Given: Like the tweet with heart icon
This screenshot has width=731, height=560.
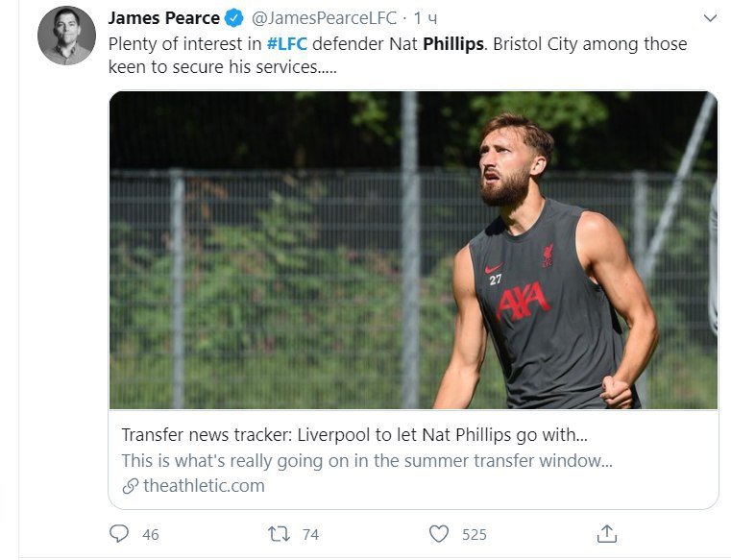Looking at the screenshot, I should pyautogui.click(x=439, y=533).
